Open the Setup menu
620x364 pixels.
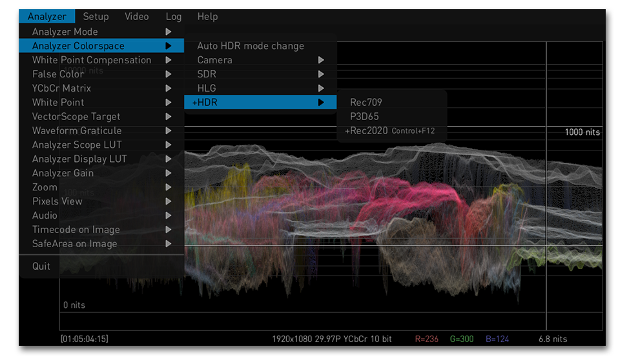point(96,17)
